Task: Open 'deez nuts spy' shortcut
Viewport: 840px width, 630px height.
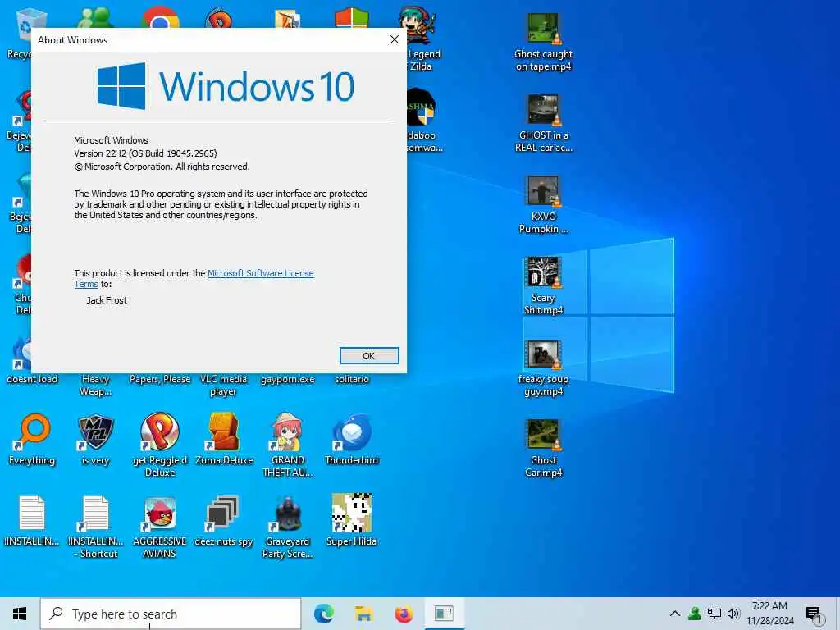Action: pyautogui.click(x=224, y=521)
